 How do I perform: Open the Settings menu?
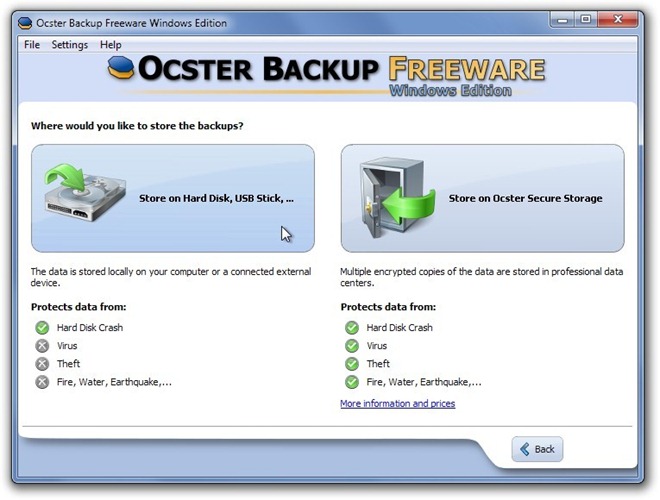(70, 45)
